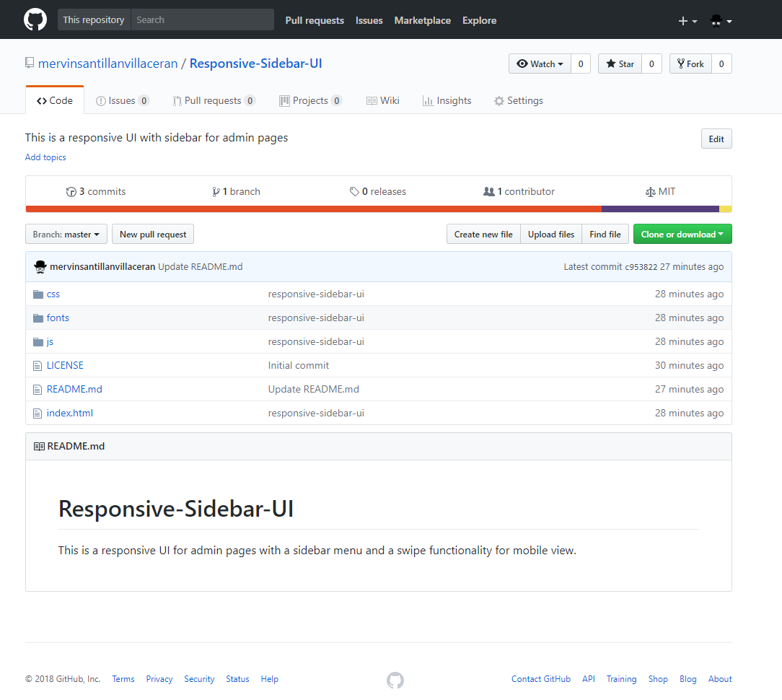Fork this repository

tap(690, 64)
